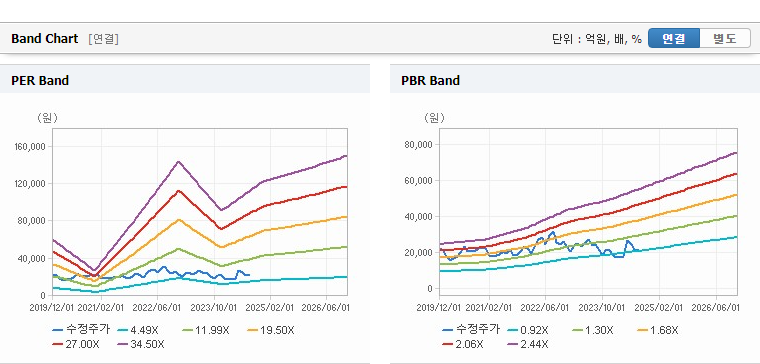Switch to the 별도 separate view

[x=725, y=38]
